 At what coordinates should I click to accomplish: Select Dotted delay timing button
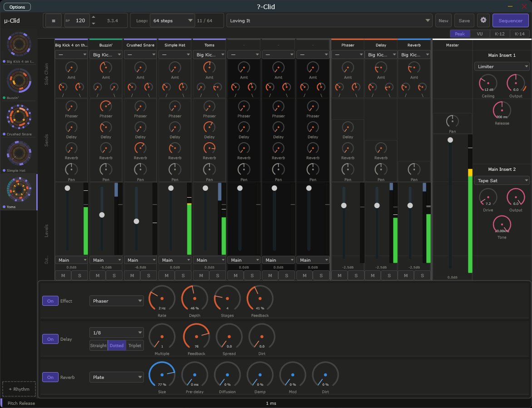tap(116, 345)
